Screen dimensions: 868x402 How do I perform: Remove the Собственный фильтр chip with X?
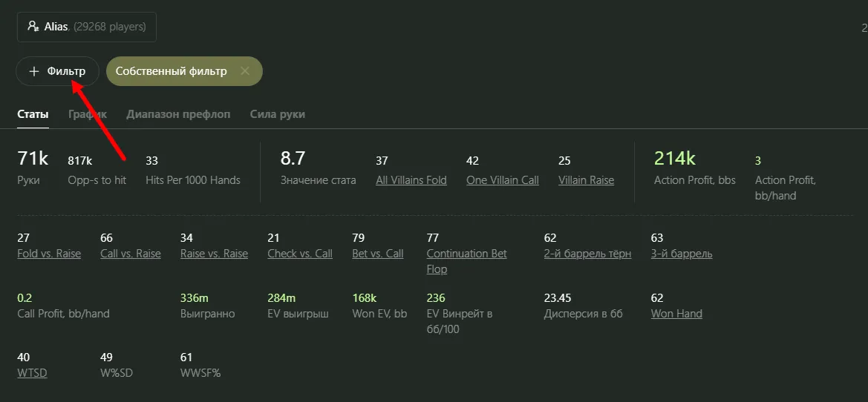click(245, 71)
